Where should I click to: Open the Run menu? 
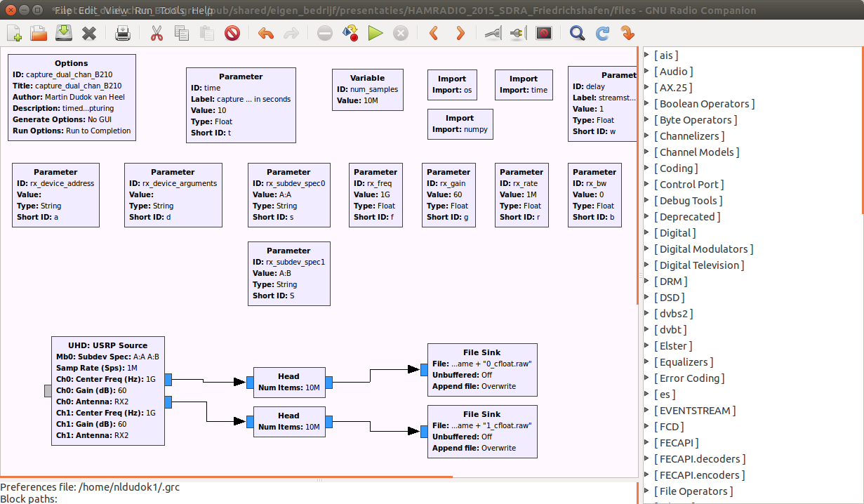143,11
